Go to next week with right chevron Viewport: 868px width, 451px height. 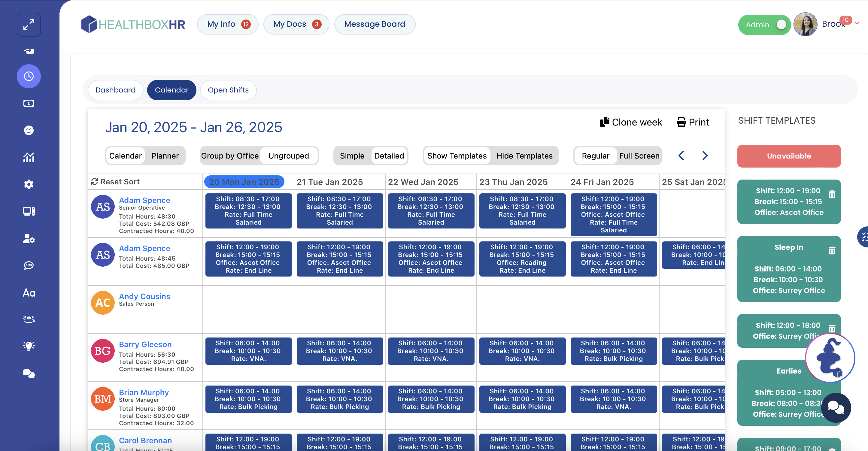pos(705,156)
